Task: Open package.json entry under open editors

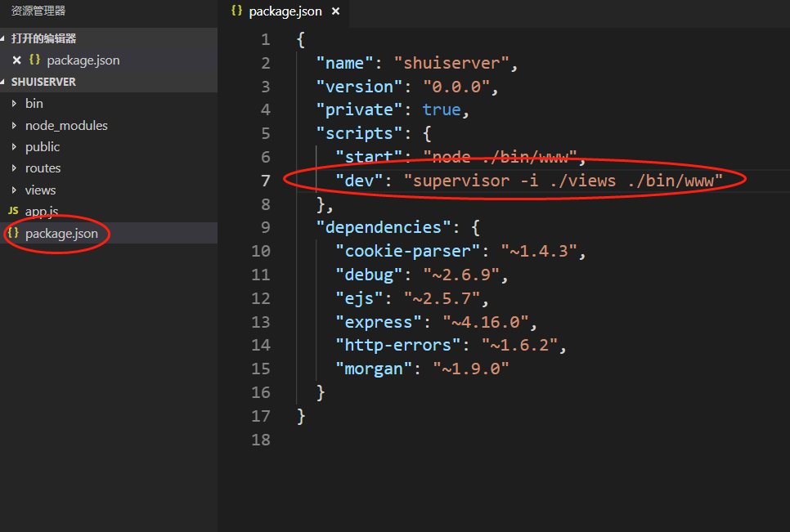Action: point(83,60)
